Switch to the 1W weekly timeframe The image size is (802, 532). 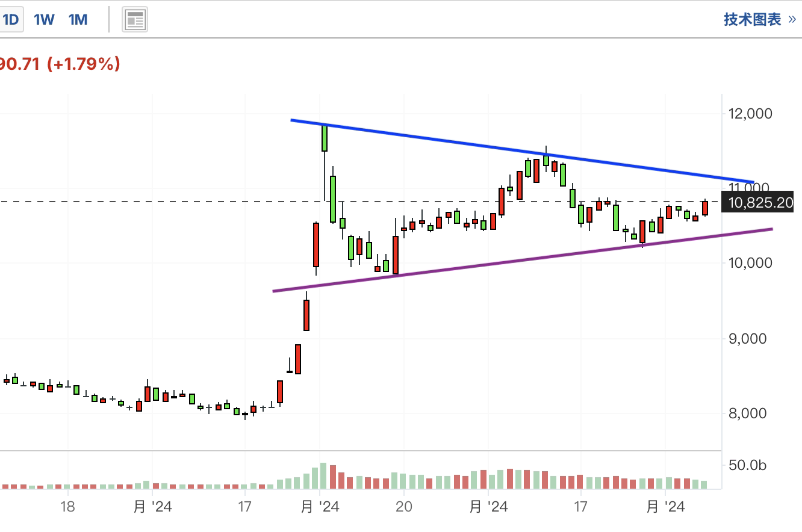pos(44,20)
